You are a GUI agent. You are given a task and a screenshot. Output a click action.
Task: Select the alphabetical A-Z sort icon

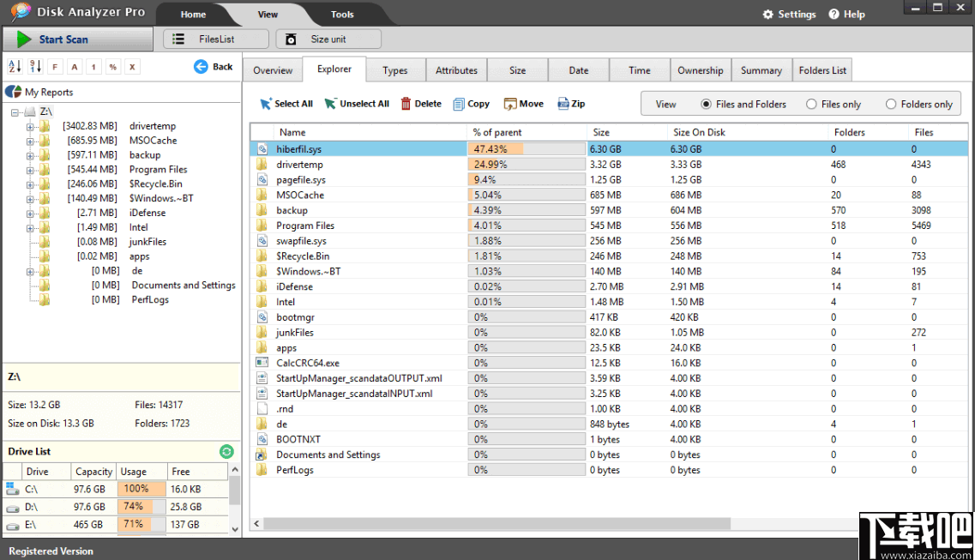[15, 66]
